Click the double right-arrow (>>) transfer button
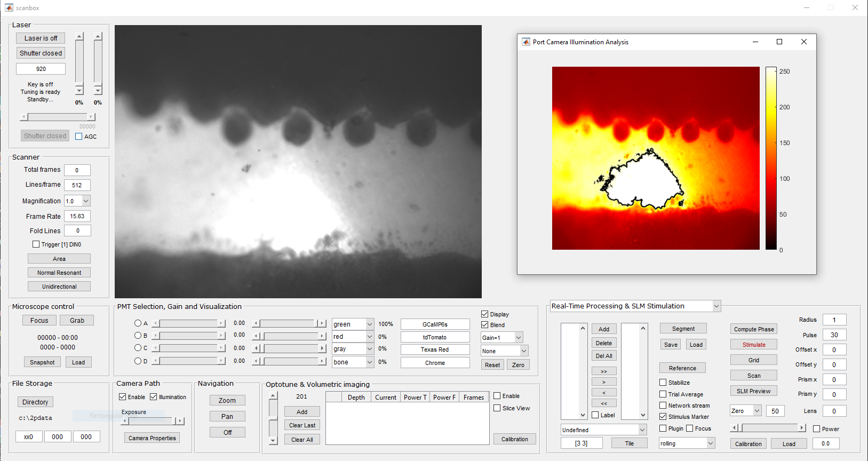The height and width of the screenshot is (461, 868). [603, 371]
